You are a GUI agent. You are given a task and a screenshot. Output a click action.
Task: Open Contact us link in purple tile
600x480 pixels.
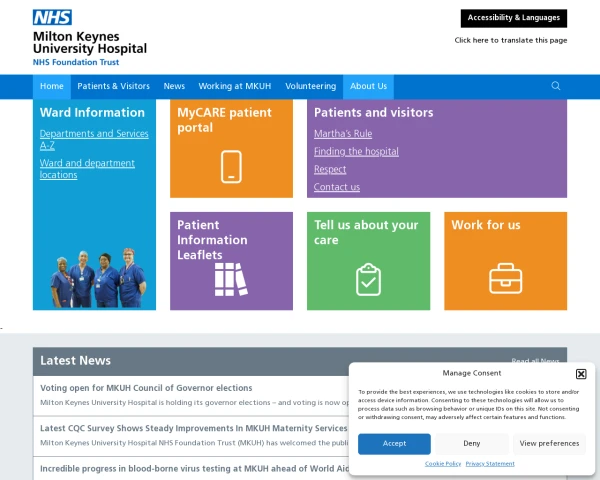tap(337, 187)
